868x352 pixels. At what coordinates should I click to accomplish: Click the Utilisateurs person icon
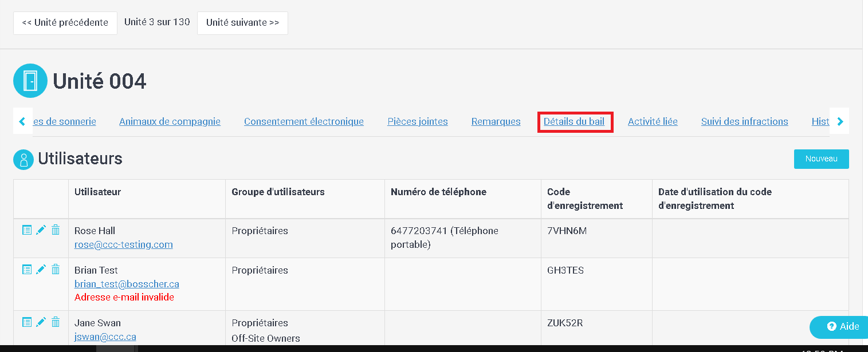(x=23, y=160)
